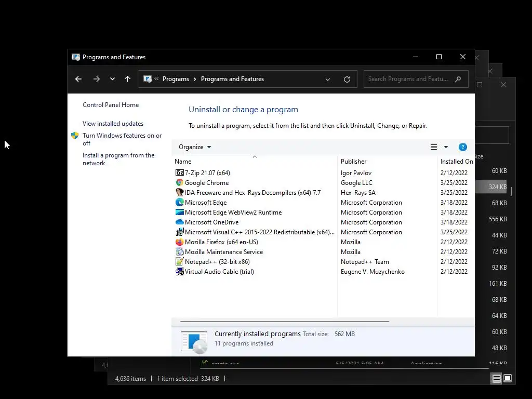Select Microsoft Visual C++ 2015-2022 Redistributable entry
The width and height of the screenshot is (532, 399).
[x=260, y=232]
